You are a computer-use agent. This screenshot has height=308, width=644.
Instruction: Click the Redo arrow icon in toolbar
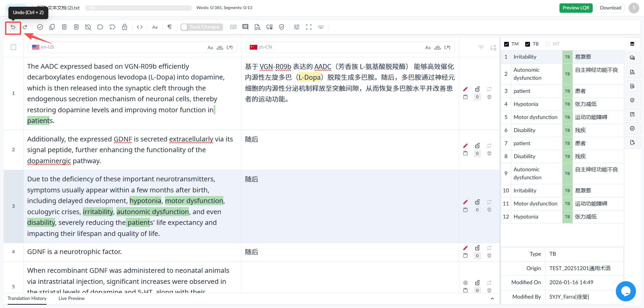(25, 27)
